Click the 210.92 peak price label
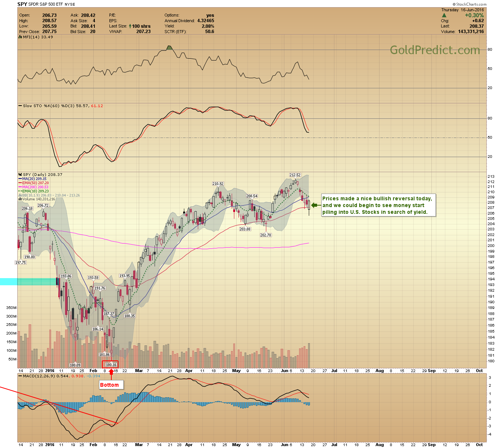The image size is (504, 448). click(x=218, y=184)
